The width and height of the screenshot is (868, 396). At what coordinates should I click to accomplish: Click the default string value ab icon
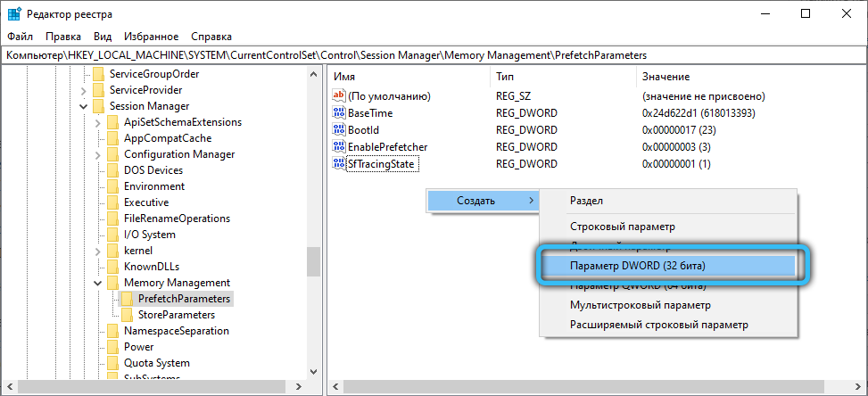click(x=338, y=96)
